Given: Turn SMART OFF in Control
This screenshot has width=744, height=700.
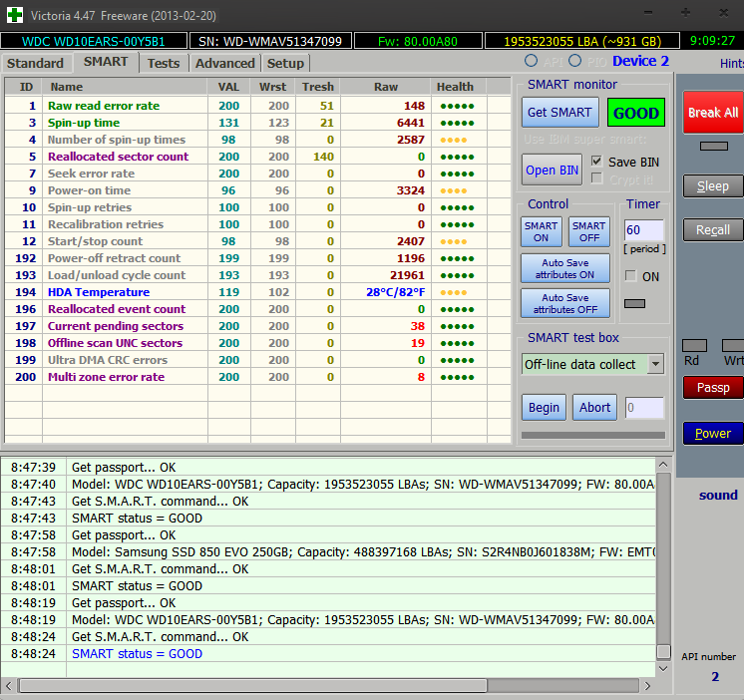Looking at the screenshot, I should (588, 232).
